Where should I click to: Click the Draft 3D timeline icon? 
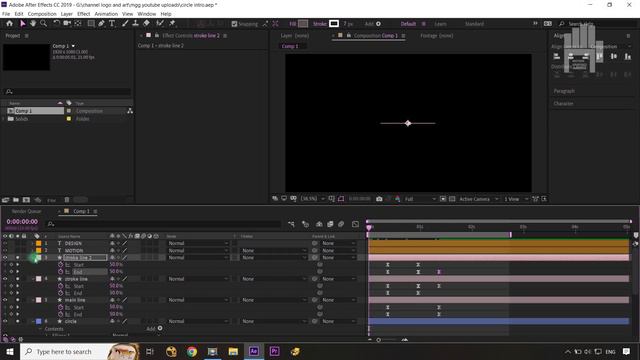(305, 224)
